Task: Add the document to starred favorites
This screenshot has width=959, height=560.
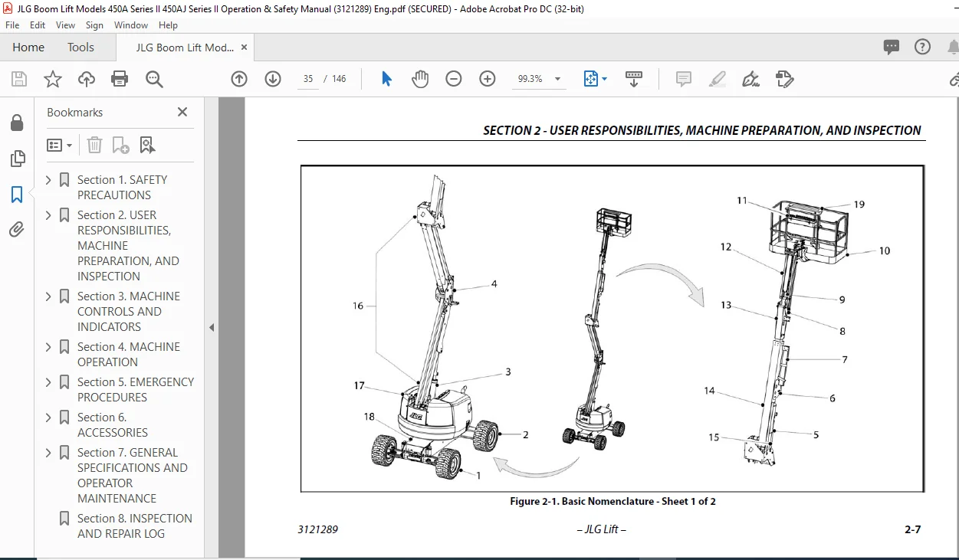Action: click(x=53, y=79)
